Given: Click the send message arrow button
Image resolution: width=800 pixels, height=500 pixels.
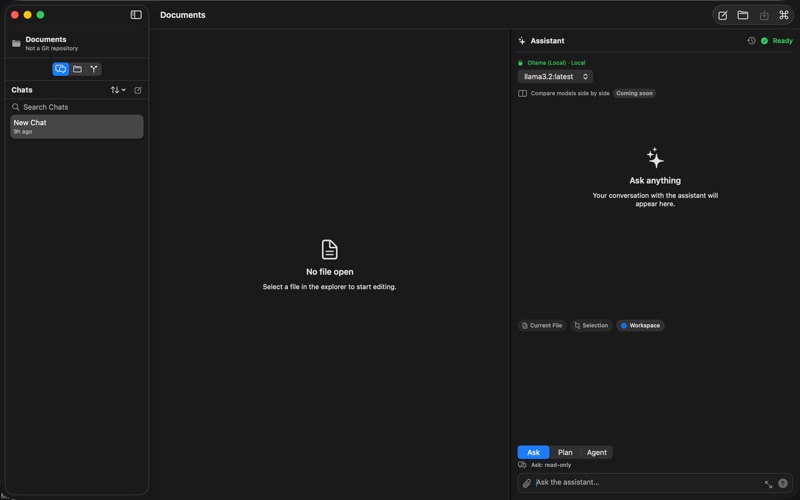Looking at the screenshot, I should tap(783, 483).
